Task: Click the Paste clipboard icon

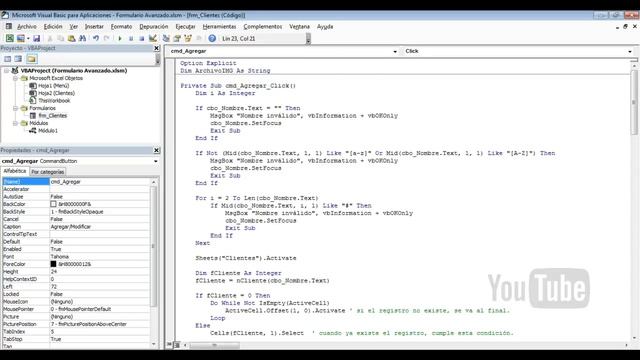Action: click(71, 38)
